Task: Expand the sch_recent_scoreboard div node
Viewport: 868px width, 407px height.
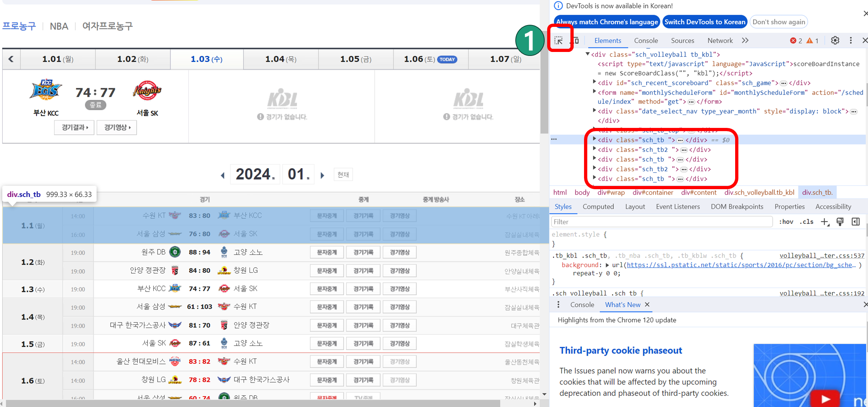Action: click(x=594, y=82)
